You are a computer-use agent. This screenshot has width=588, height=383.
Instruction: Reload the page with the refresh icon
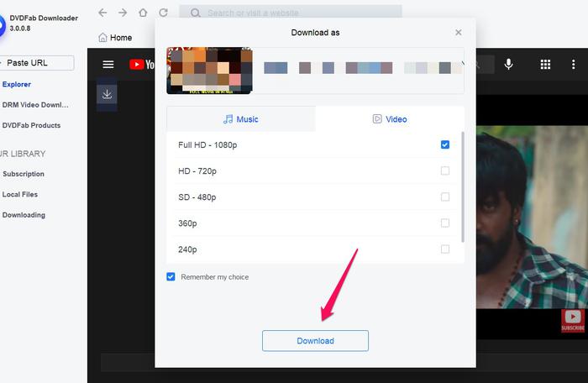[163, 13]
